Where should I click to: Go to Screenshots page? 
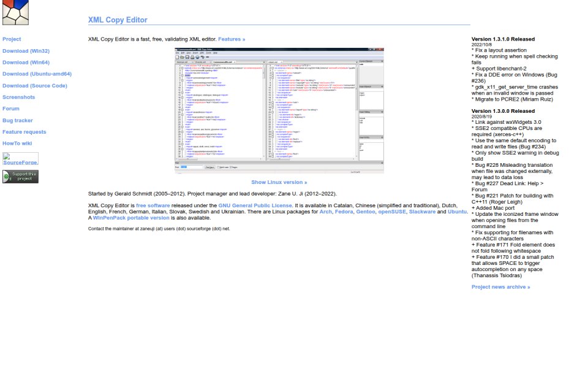[19, 97]
